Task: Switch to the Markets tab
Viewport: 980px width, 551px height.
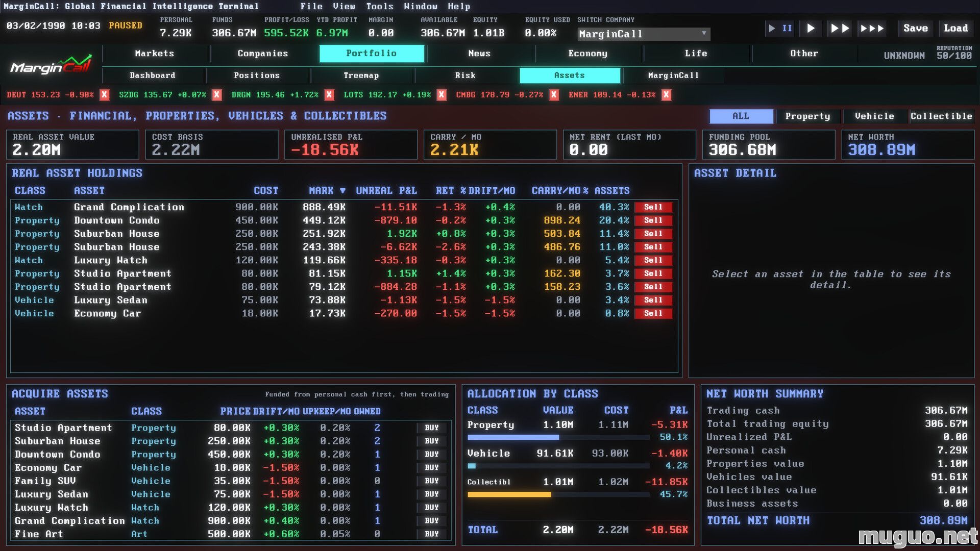Action: pos(155,54)
